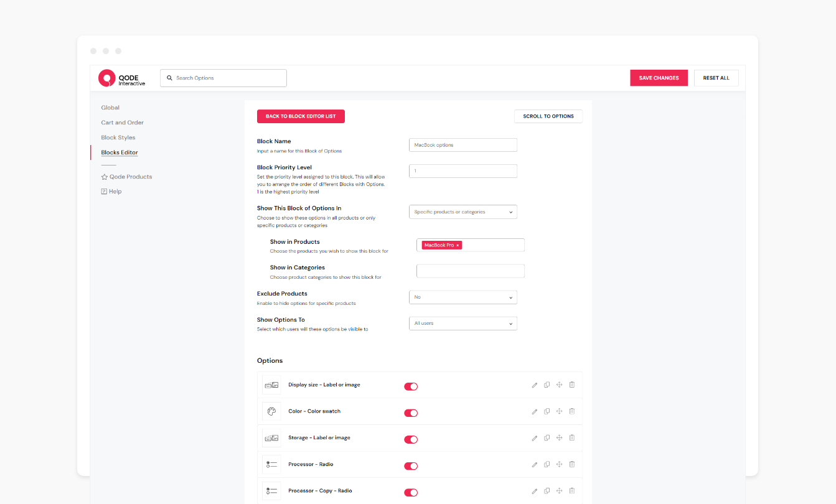Toggle off the Color swatch option

(x=411, y=413)
